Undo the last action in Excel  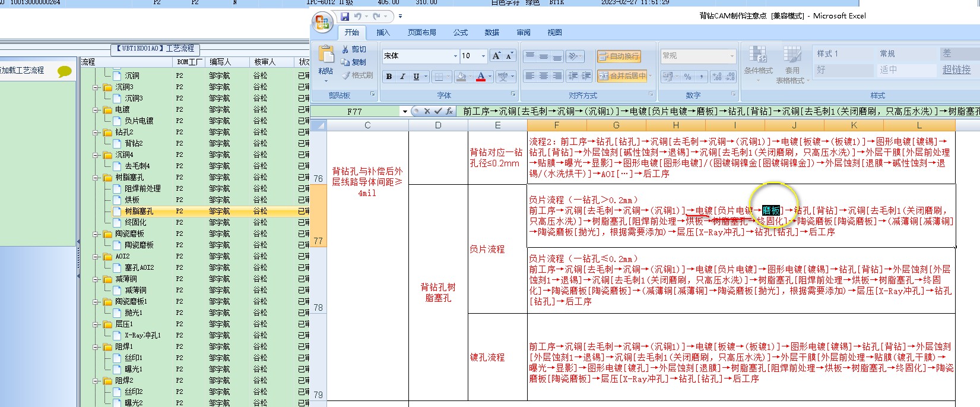358,17
